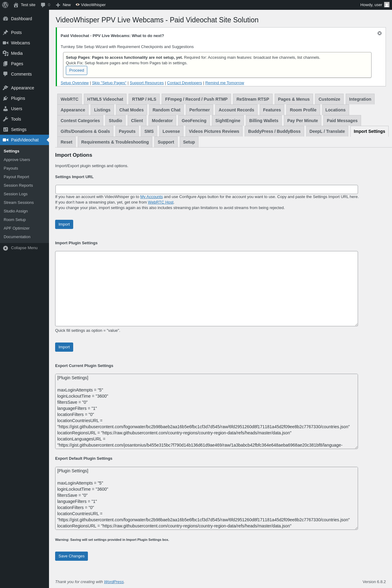Open the WebRTC Host link

coord(160,202)
